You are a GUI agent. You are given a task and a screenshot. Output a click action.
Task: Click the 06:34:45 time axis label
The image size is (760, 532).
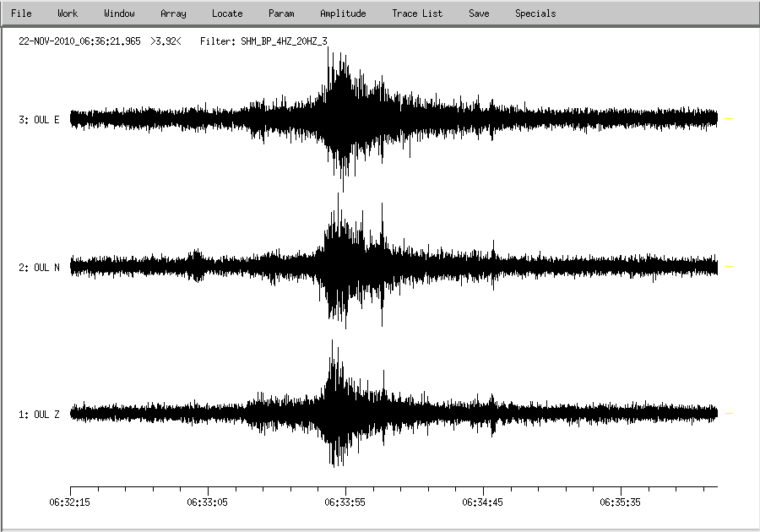click(483, 502)
